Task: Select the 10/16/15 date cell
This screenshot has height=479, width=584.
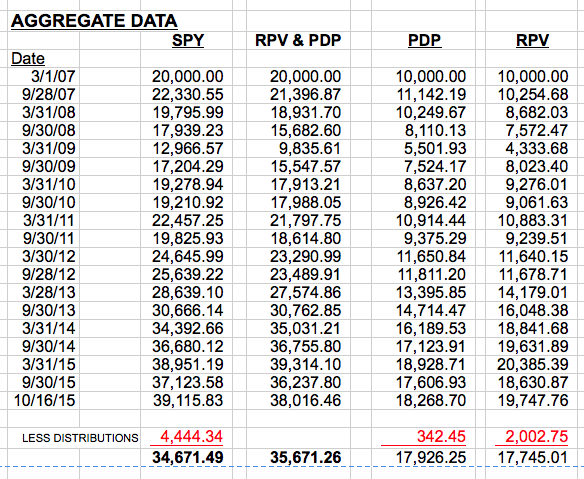Action: coord(44,400)
